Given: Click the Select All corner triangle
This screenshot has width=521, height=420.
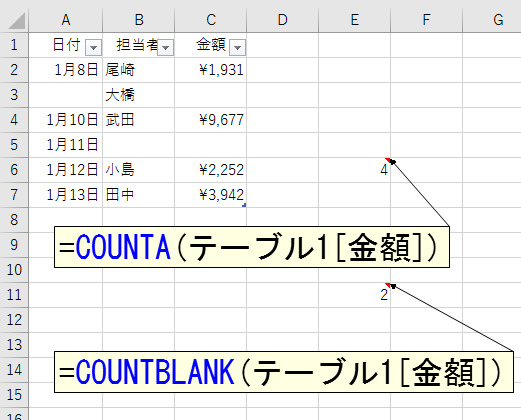Looking at the screenshot, I should pos(16,21).
